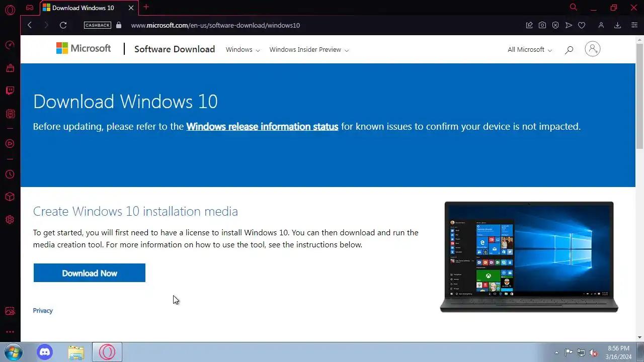Click the Microsoft logo link

click(x=84, y=48)
